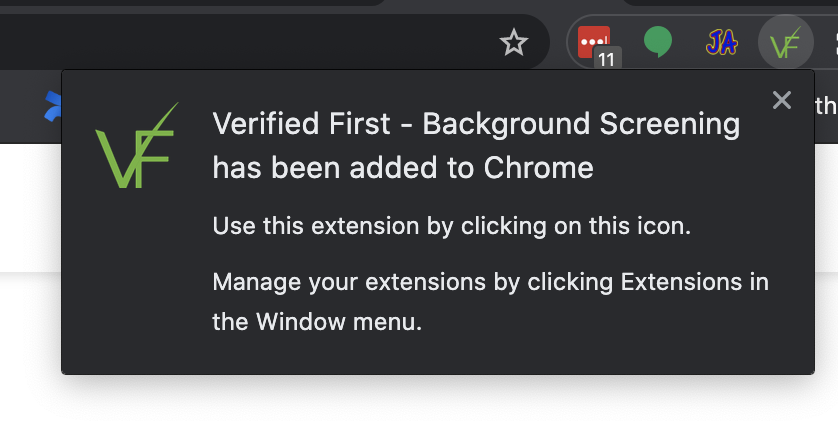Click the 'Manage your extensions' message line
This screenshot has width=838, height=438.
[490, 282]
